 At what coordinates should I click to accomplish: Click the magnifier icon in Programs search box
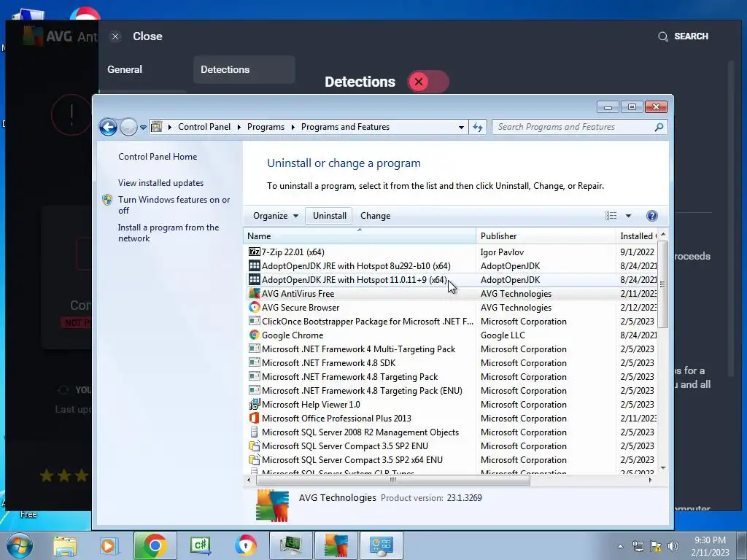coord(659,127)
